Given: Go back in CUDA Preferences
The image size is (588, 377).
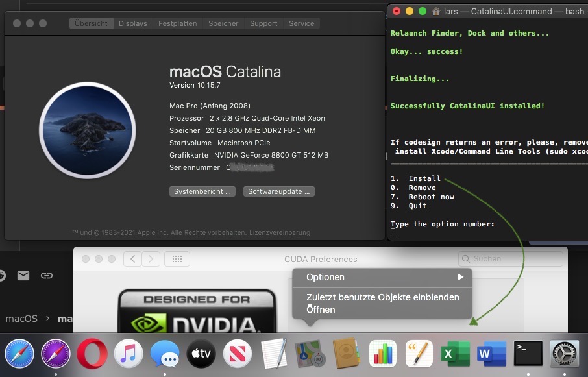Looking at the screenshot, I should (x=132, y=259).
